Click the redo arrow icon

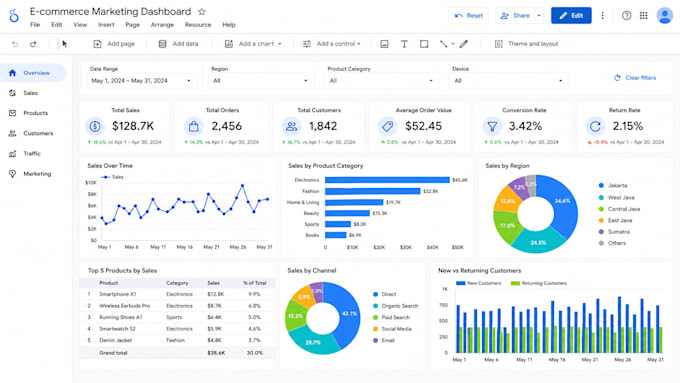[x=33, y=44]
